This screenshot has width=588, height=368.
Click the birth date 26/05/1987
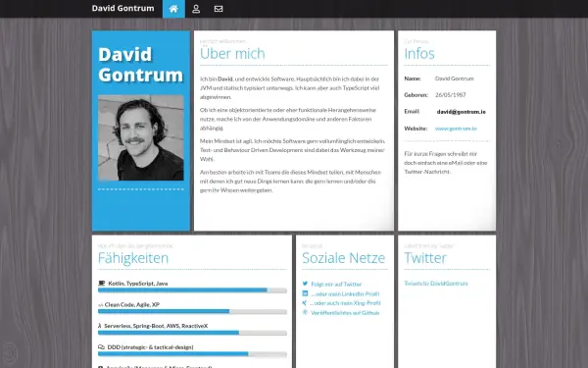(451, 95)
